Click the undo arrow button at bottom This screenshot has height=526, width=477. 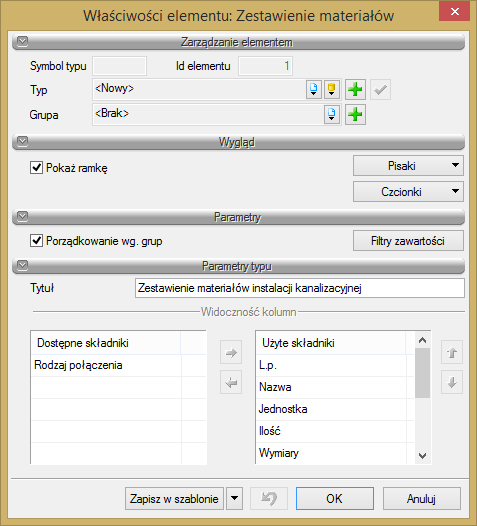click(269, 498)
